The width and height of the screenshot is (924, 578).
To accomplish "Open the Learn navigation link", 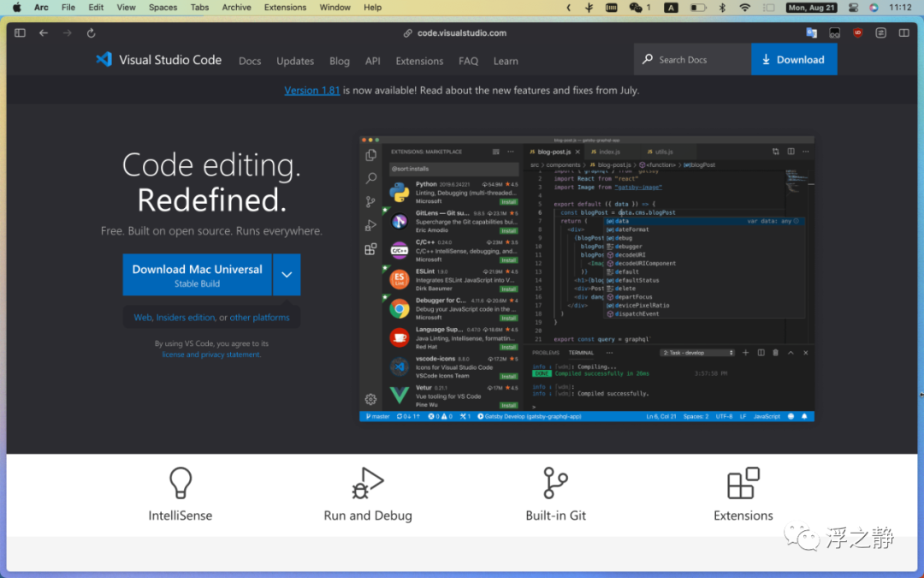I will tap(506, 61).
